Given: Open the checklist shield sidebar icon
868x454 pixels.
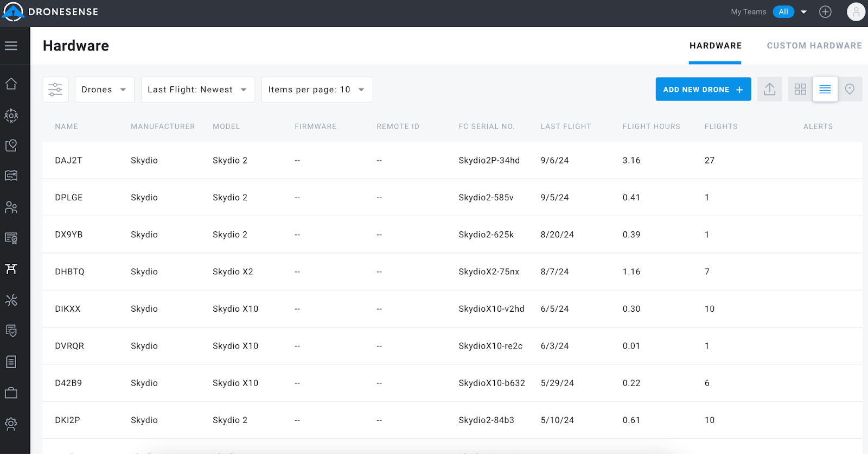Looking at the screenshot, I should [x=11, y=331].
